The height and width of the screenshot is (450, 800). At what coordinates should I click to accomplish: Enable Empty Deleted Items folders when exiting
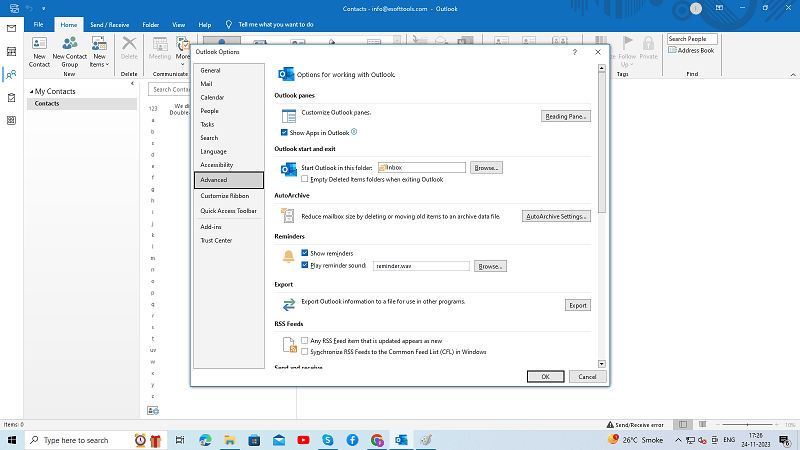pos(305,179)
